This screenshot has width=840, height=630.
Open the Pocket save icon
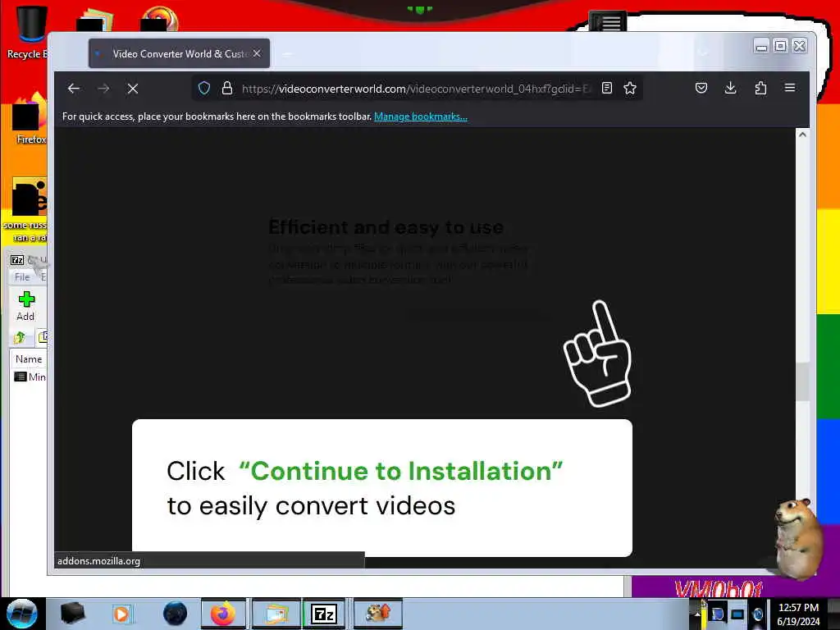(701, 88)
